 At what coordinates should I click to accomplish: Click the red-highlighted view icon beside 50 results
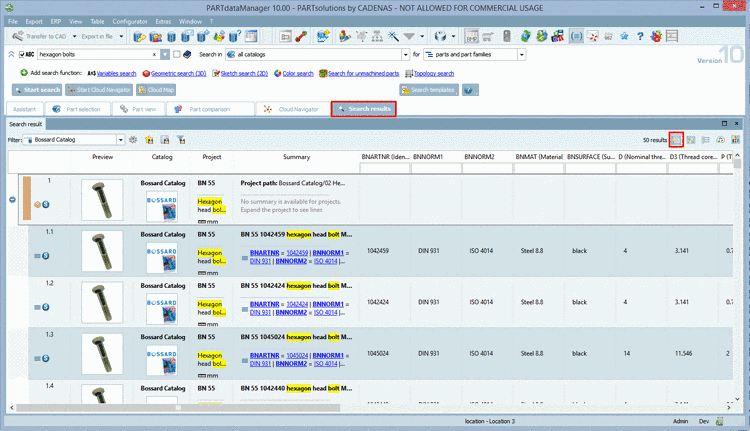[677, 140]
